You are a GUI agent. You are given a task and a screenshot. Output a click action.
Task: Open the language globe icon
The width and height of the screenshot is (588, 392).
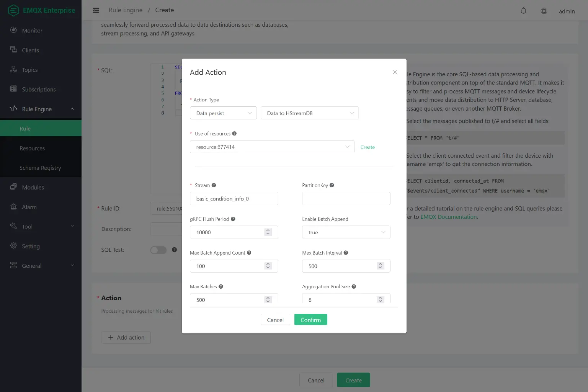544,11
